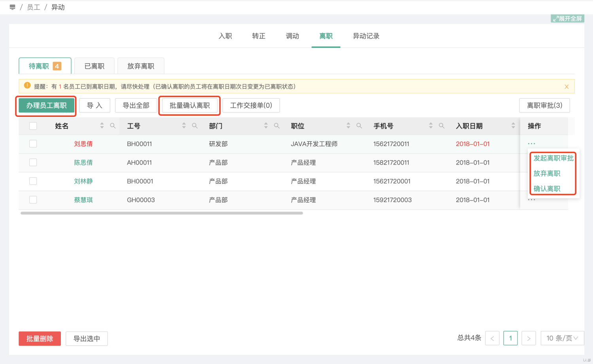Image resolution: width=593 pixels, height=364 pixels.
Task: Open employee 刘林静 name link
Action: tap(83, 181)
